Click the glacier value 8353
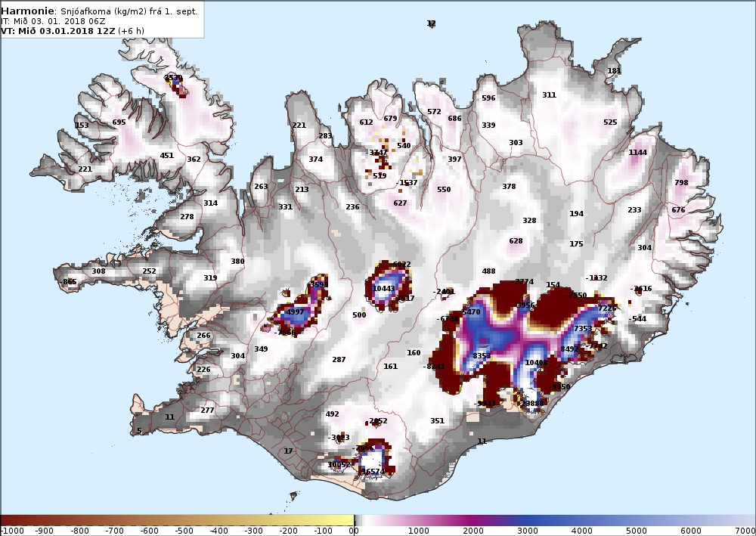This screenshot has width=756, height=536. pyautogui.click(x=482, y=356)
